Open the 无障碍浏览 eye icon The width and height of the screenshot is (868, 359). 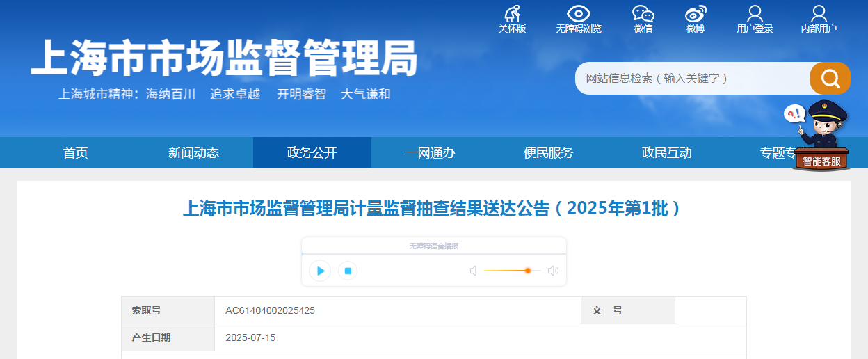point(578,14)
